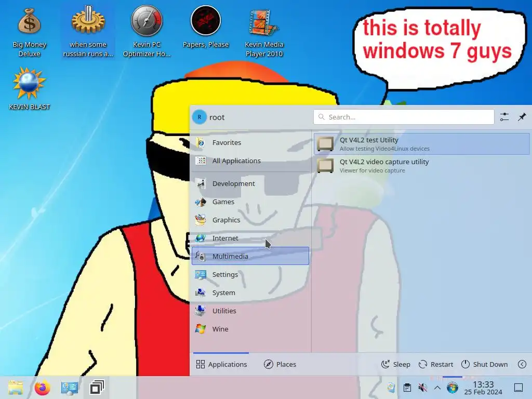Image resolution: width=532 pixels, height=399 pixels.
Task: Open the KEVIN BLAST desktop icon
Action: 29,89
